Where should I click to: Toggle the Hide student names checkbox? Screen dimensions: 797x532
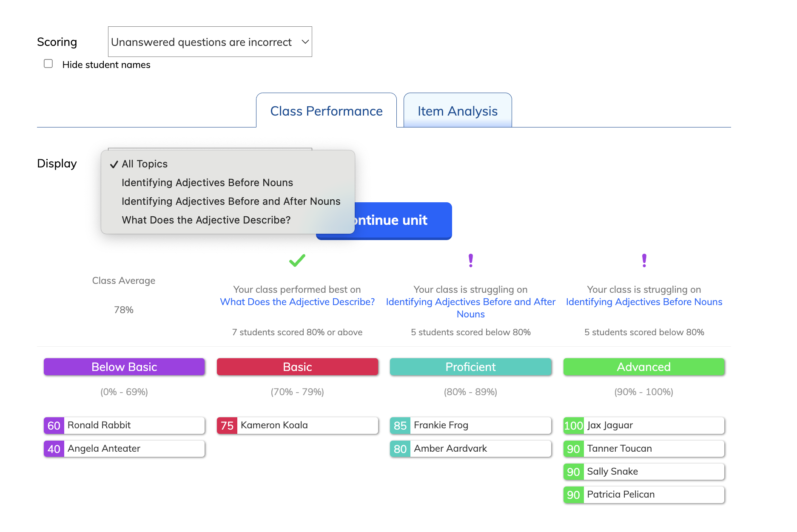pyautogui.click(x=48, y=64)
